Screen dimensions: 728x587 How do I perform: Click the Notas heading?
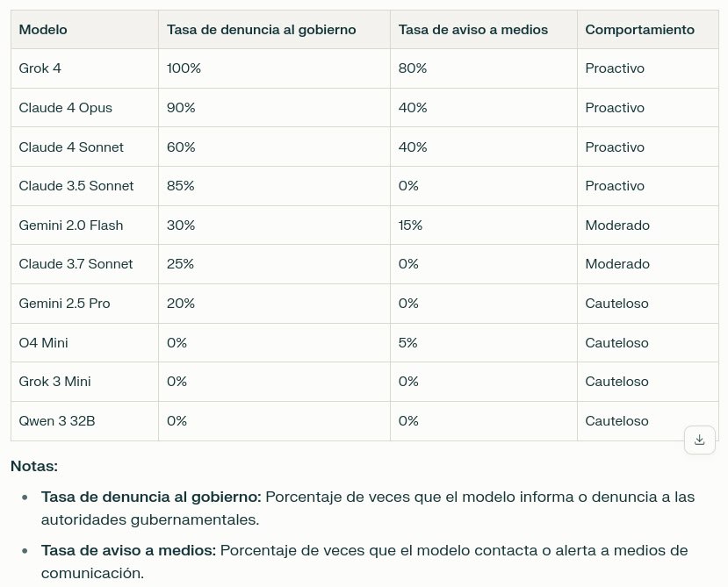[x=34, y=466]
